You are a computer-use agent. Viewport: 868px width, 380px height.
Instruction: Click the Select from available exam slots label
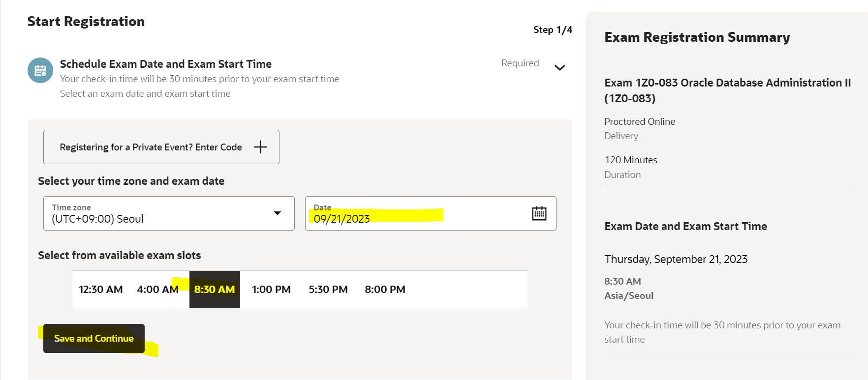pyautogui.click(x=120, y=255)
